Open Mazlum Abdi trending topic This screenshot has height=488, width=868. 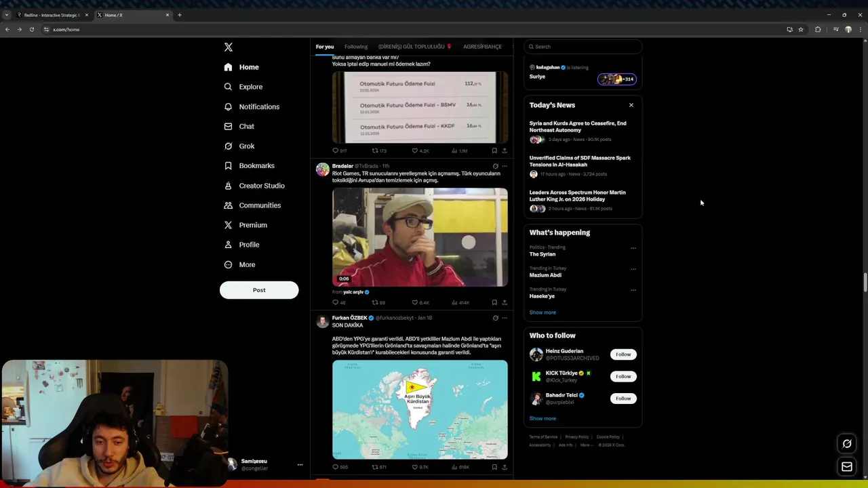click(545, 275)
